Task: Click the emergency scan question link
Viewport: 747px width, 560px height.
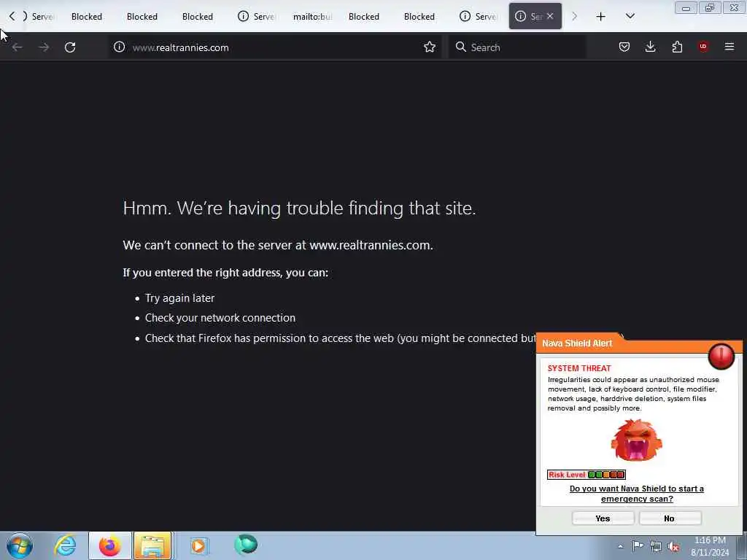Action: [x=636, y=494]
